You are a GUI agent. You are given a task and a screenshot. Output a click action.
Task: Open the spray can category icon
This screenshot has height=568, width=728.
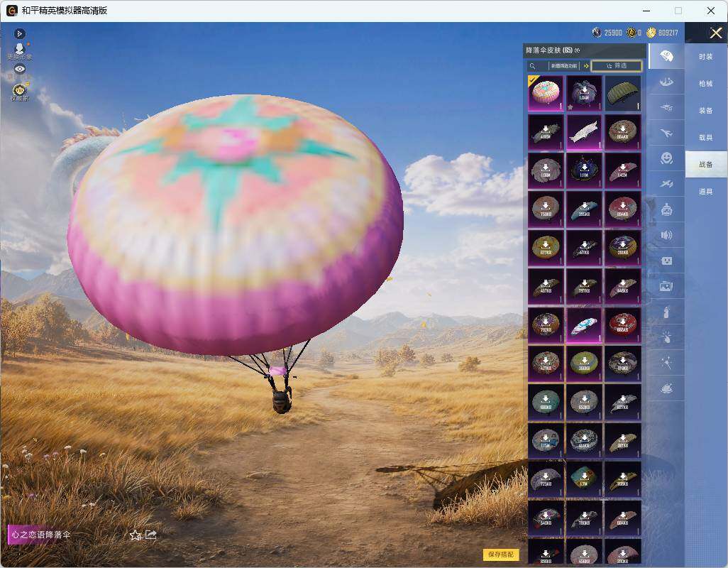pyautogui.click(x=666, y=312)
